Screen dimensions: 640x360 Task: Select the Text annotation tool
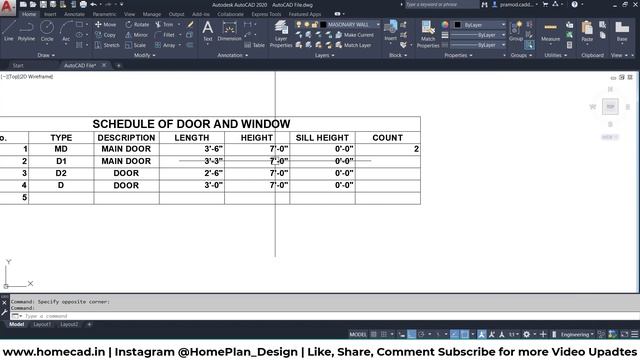(208, 31)
